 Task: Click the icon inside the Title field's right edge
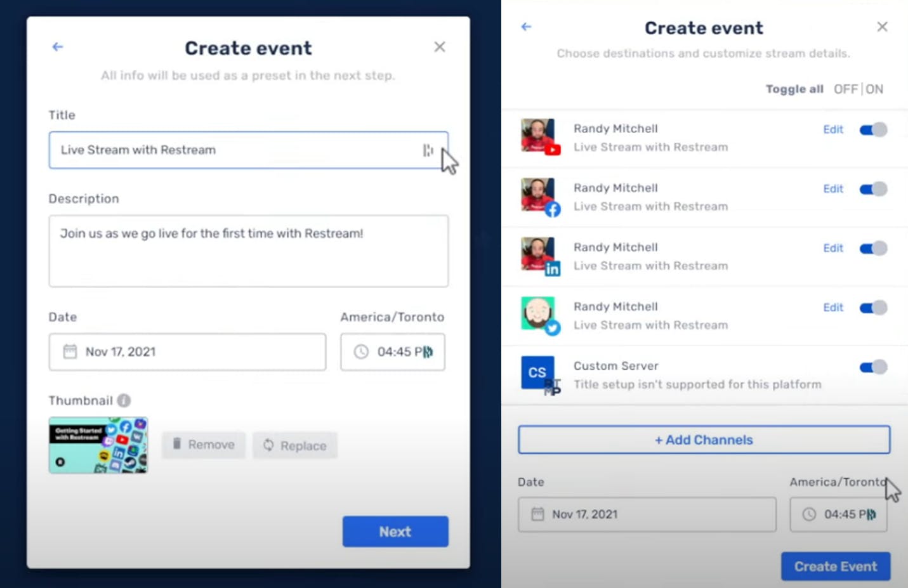pyautogui.click(x=428, y=150)
